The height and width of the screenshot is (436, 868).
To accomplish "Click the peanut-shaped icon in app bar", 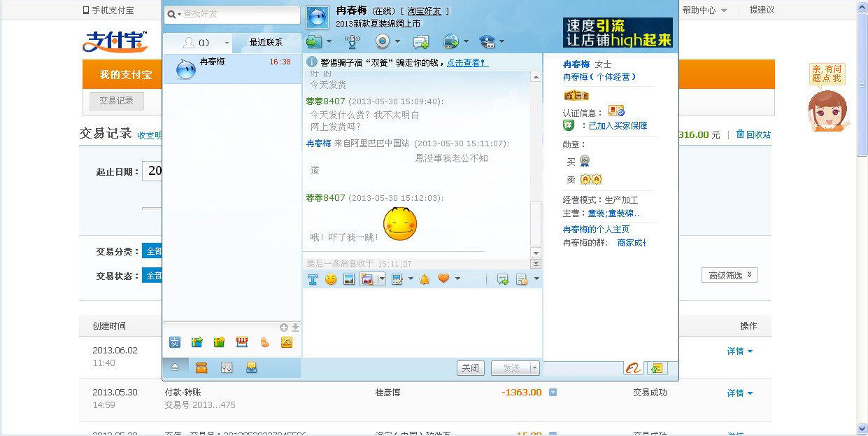I will pyautogui.click(x=264, y=342).
